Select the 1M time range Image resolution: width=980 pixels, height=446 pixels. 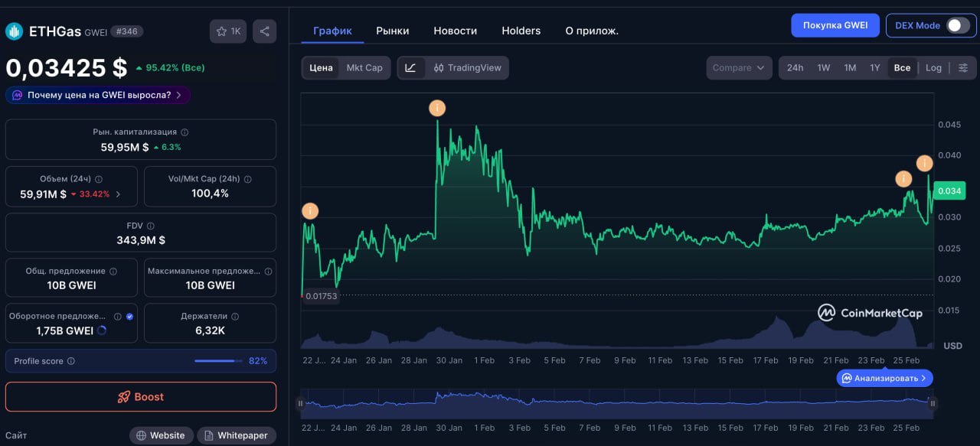tap(850, 68)
